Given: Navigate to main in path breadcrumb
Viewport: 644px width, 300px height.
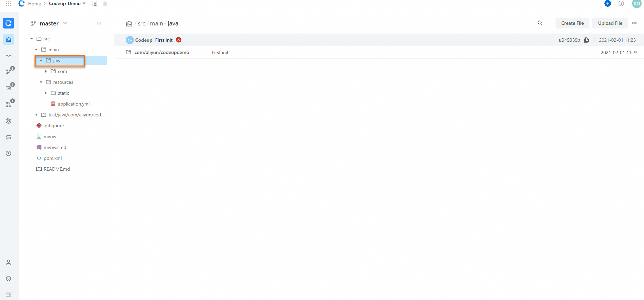Looking at the screenshot, I should click(157, 23).
